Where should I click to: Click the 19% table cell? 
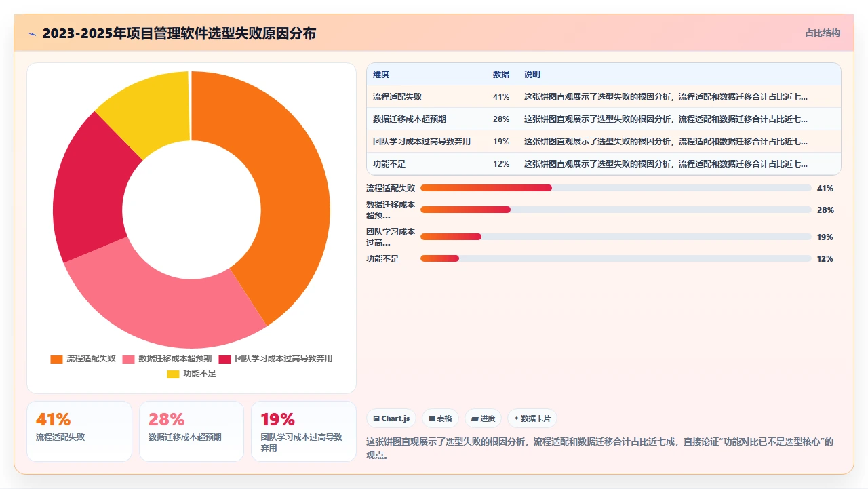[x=501, y=142]
